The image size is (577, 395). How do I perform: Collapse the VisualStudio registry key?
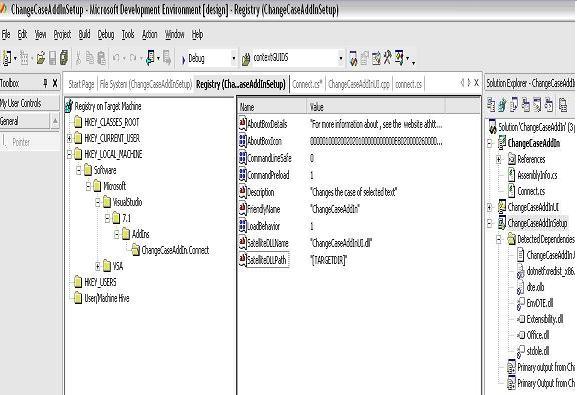98,202
